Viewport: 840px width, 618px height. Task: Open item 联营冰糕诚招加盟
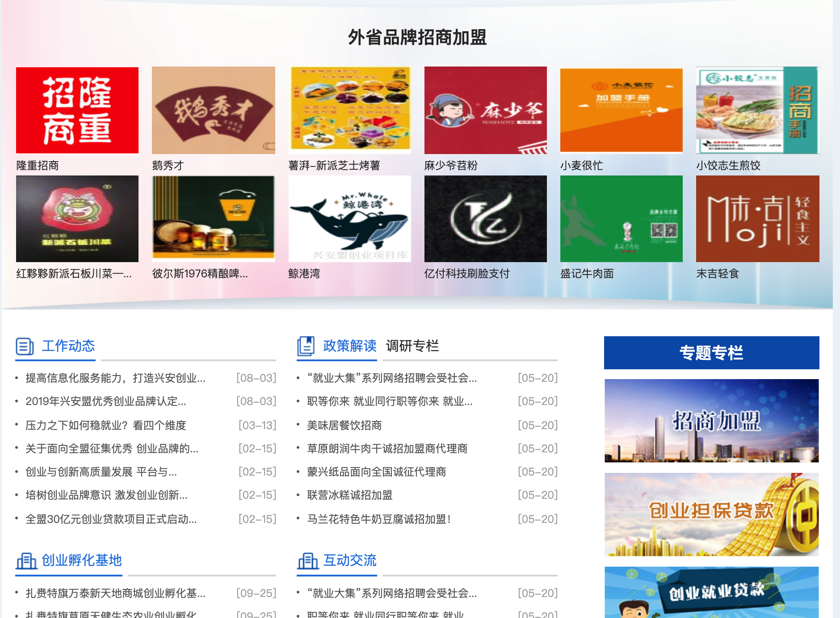point(350,495)
